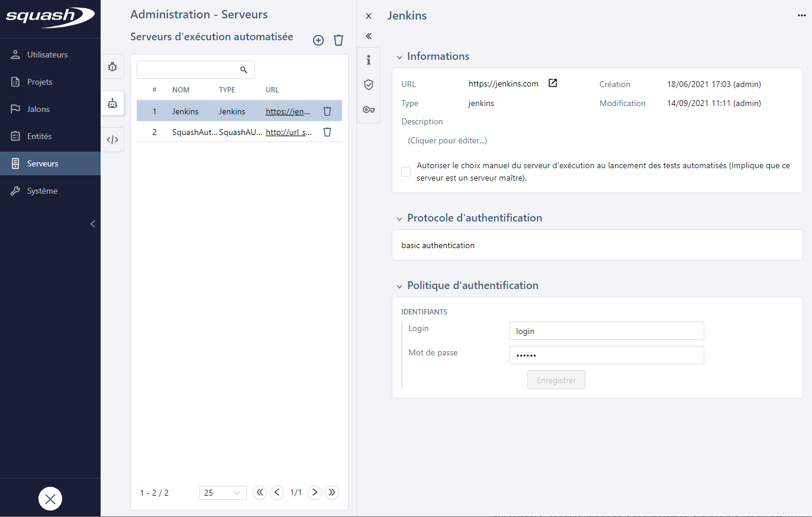Open the https://jen... link in the table
Viewport: 812px width, 517px height.
(x=288, y=111)
